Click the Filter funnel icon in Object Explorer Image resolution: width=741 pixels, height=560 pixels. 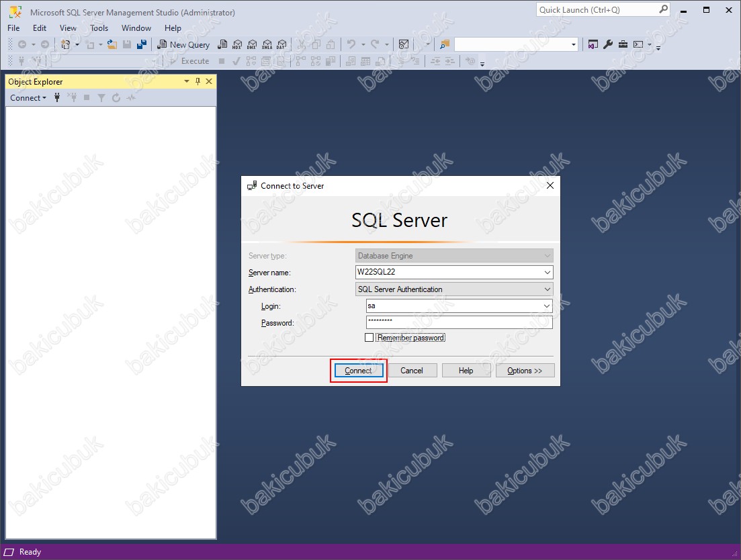pyautogui.click(x=101, y=98)
